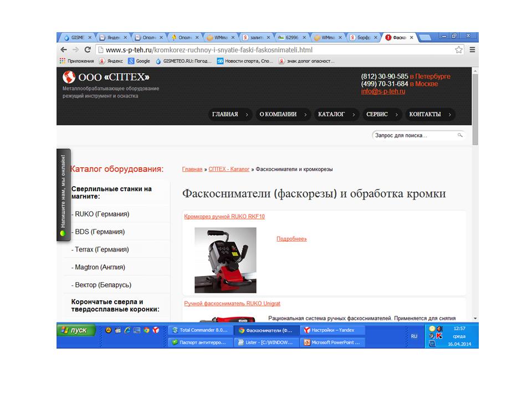Switch to Lister taskbar button
532x399 pixels.
[x=267, y=342]
